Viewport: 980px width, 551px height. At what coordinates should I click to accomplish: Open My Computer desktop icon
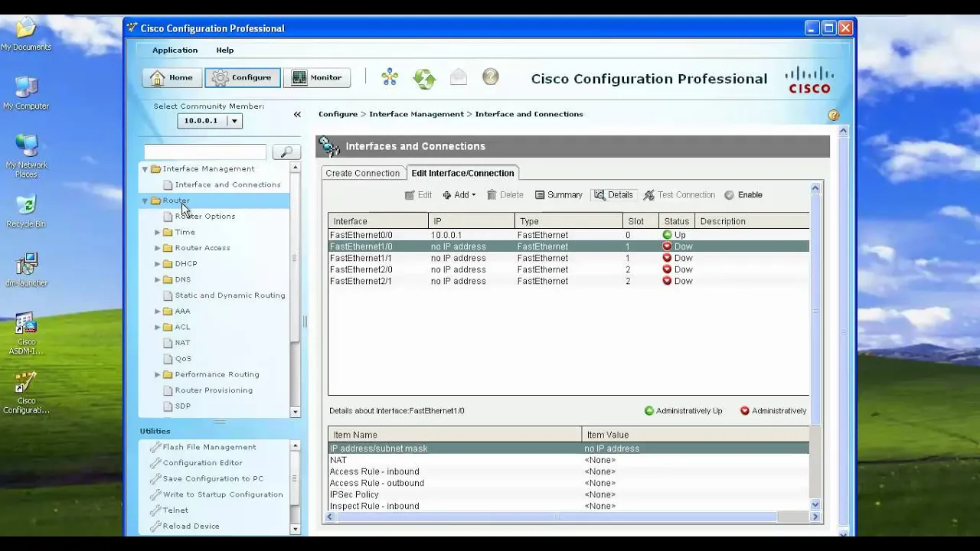tap(26, 93)
